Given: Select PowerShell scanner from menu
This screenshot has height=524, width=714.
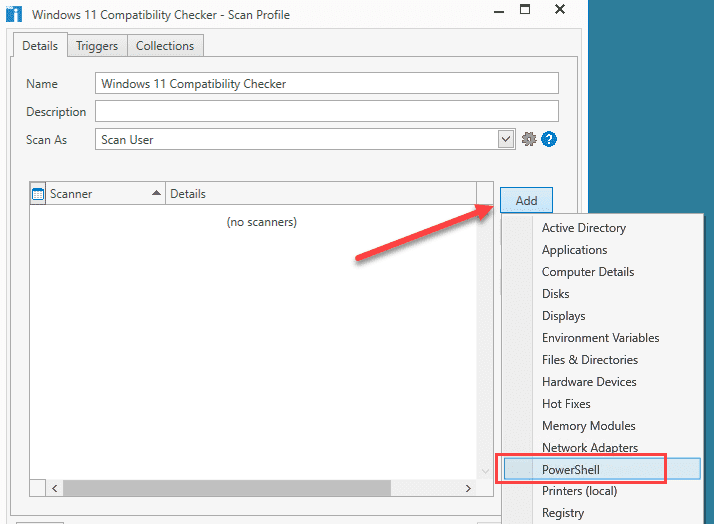Looking at the screenshot, I should click(x=602, y=469).
